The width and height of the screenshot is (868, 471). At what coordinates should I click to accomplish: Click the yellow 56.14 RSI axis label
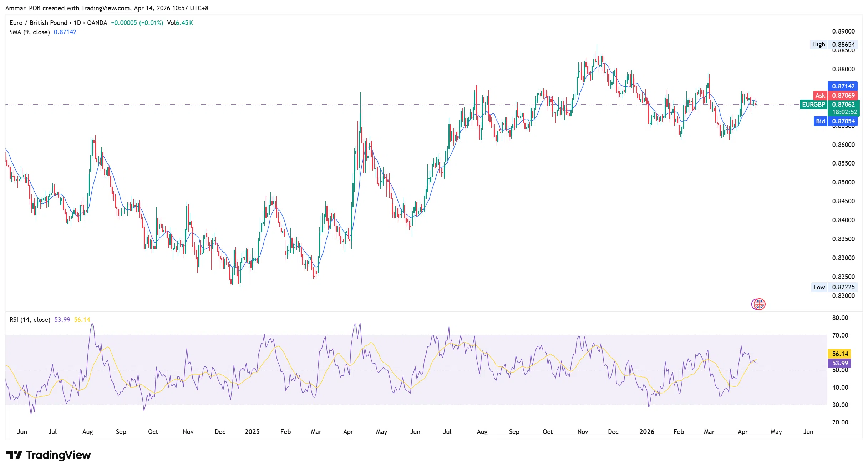coord(840,354)
